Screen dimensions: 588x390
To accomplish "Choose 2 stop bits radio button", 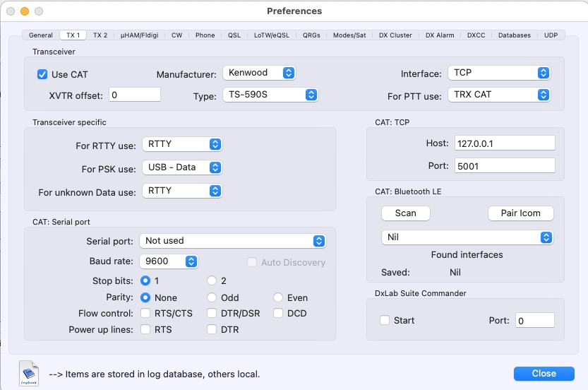I will (x=212, y=280).
